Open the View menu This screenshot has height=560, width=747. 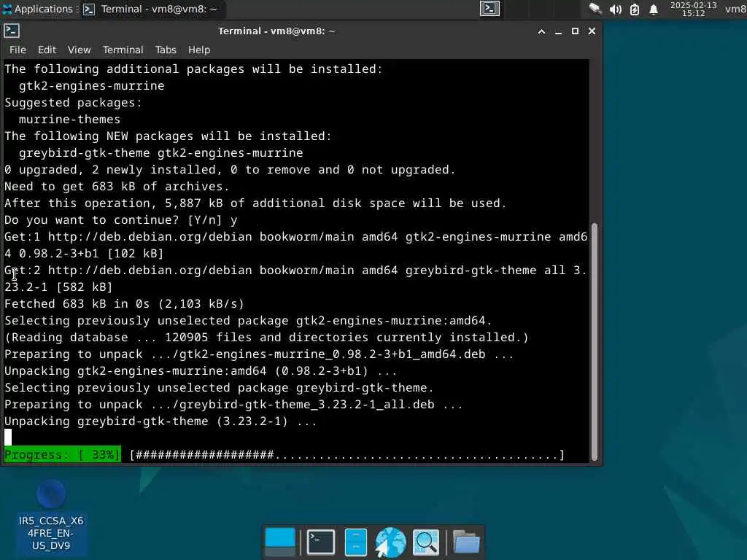79,50
